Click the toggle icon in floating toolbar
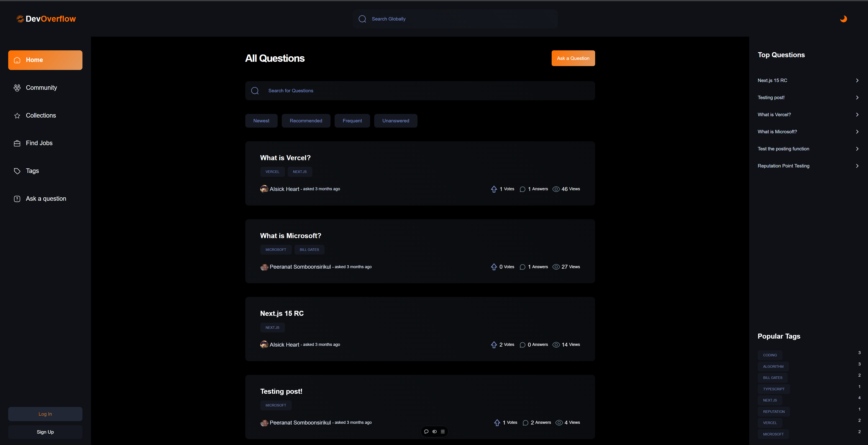868x445 pixels. [x=434, y=432]
